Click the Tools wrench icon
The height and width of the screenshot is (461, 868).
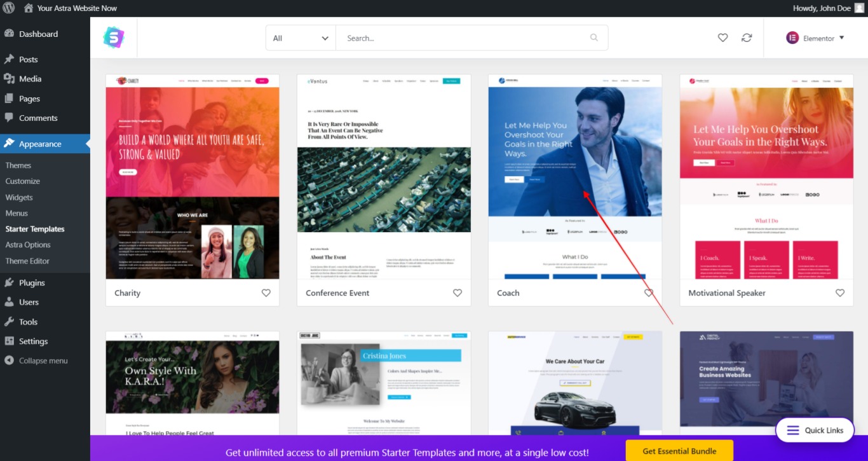pos(9,322)
